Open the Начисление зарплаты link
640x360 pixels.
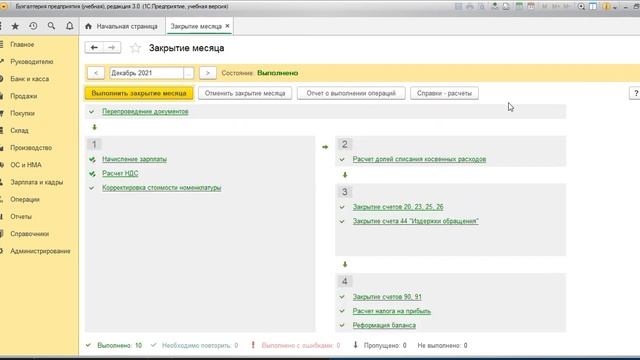[134, 159]
